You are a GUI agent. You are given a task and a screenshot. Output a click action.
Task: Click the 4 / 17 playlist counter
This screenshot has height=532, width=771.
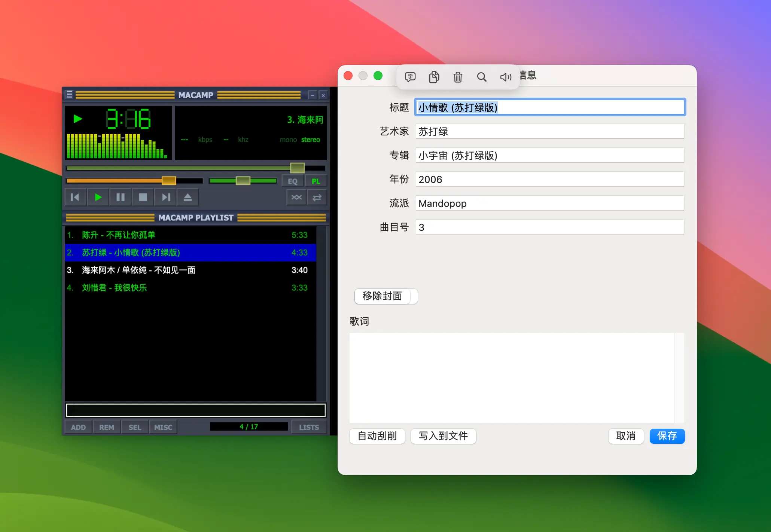pyautogui.click(x=249, y=426)
